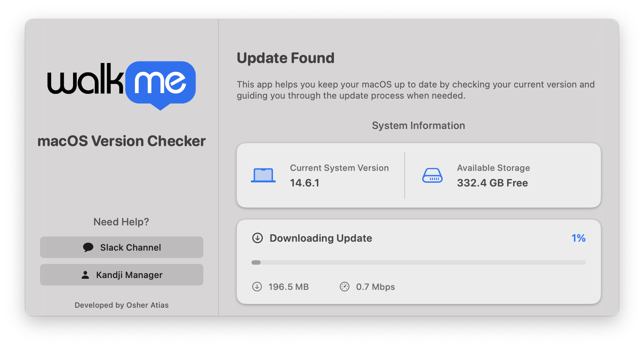644x347 pixels.
Task: Click the 14.6.1 version number
Action: click(305, 183)
